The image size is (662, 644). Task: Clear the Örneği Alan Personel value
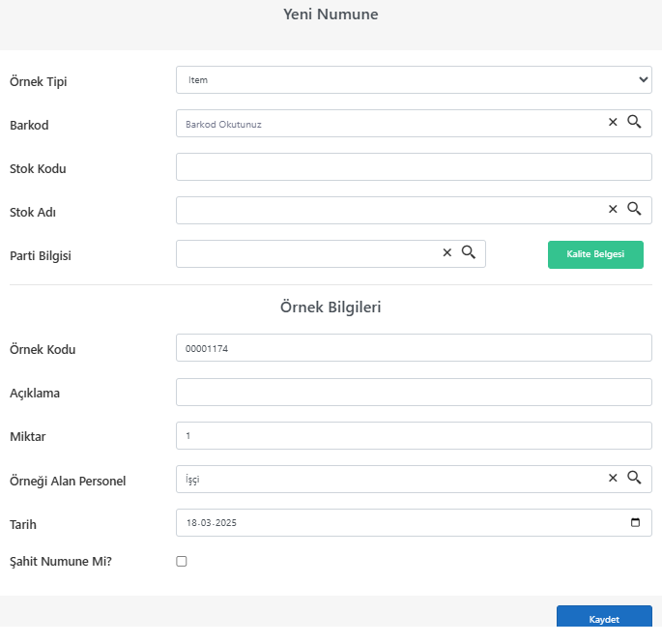(x=613, y=478)
